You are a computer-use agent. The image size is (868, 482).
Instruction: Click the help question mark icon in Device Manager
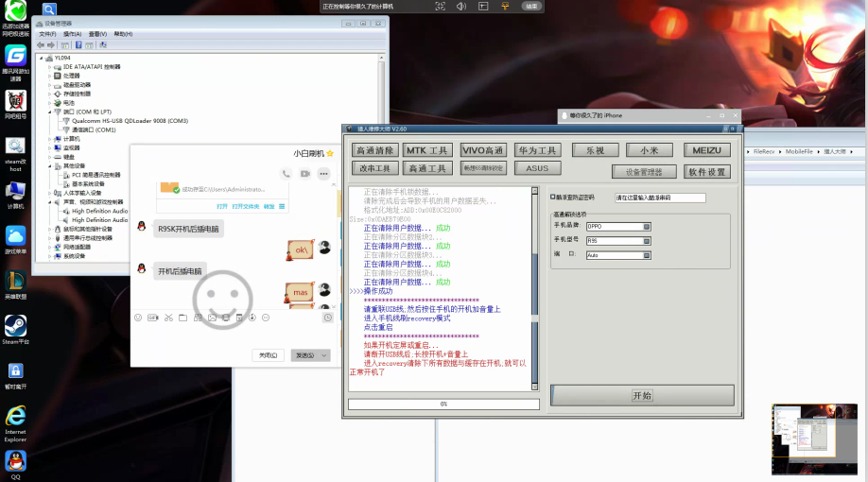[x=78, y=44]
